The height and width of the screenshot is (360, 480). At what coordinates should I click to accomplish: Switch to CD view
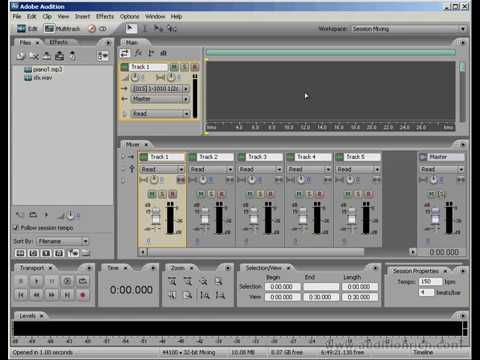tap(97, 29)
